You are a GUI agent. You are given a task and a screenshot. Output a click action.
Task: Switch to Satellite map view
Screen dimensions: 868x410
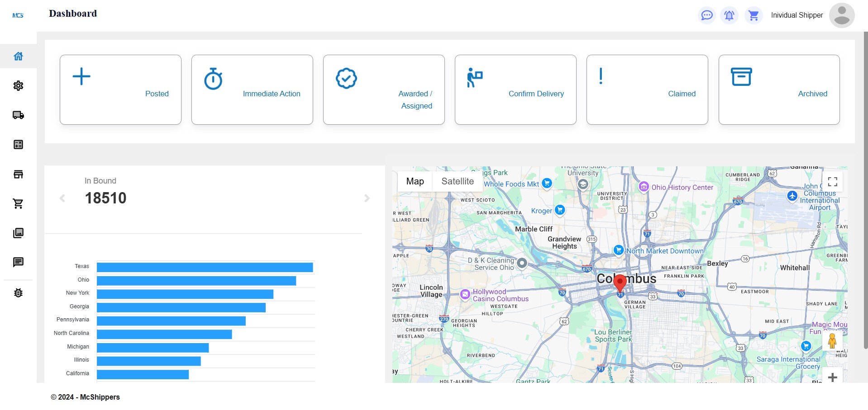pyautogui.click(x=457, y=181)
